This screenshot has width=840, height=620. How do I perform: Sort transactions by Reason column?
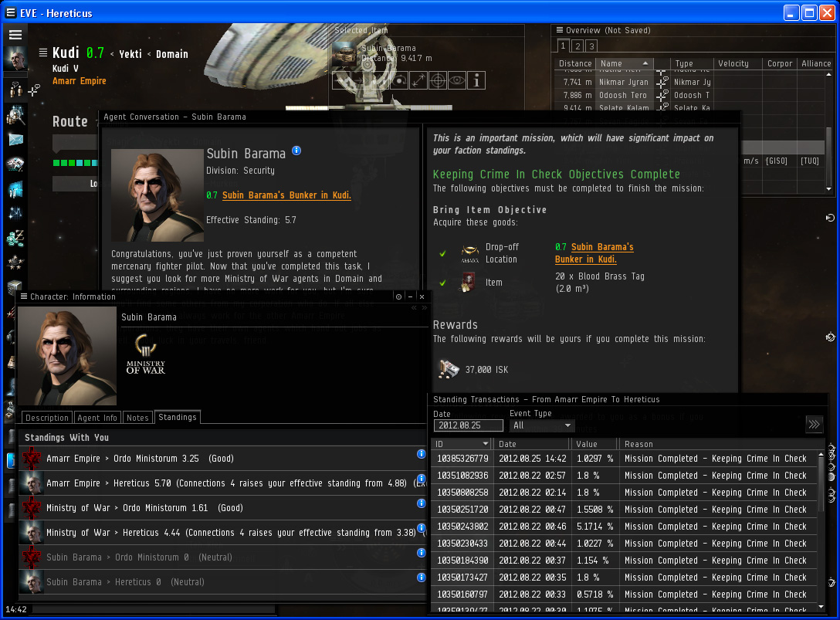pyautogui.click(x=718, y=444)
